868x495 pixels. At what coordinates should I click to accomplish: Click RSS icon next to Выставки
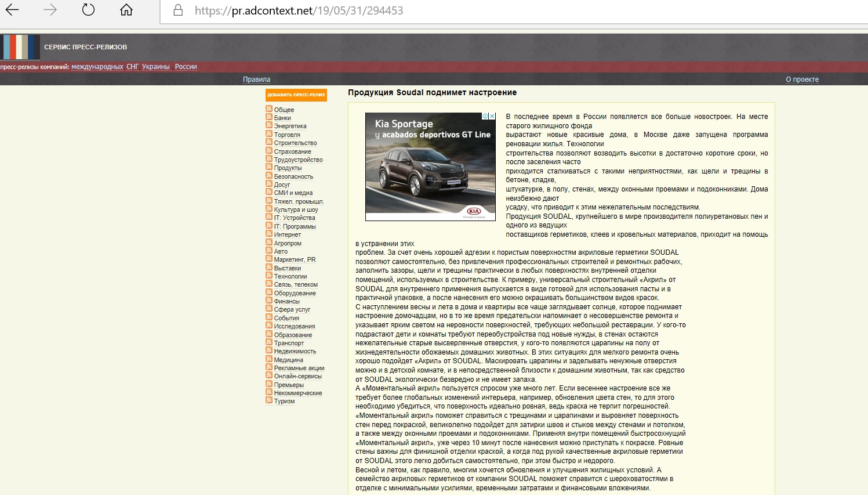coord(269,267)
